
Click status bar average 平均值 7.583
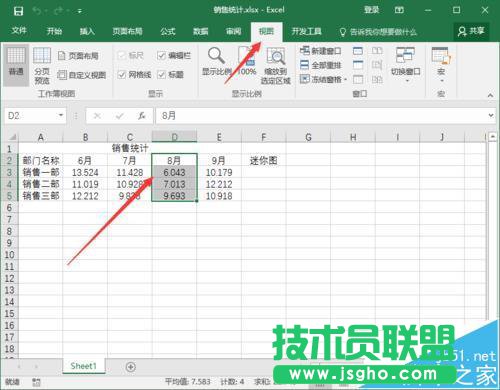188,381
